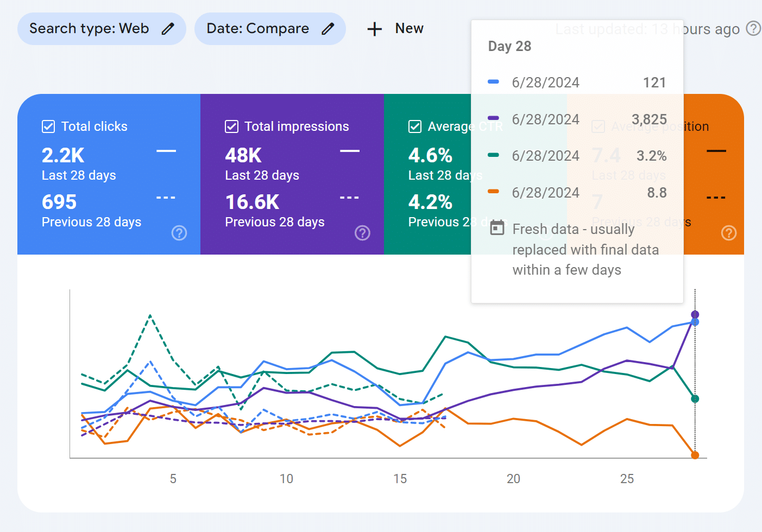Select the 4.2% previous CTR value
This screenshot has height=532, width=762.
430,202
